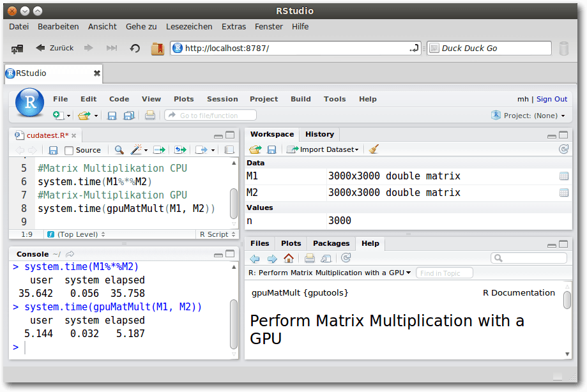View the M2 matrix via its grid icon
The width and height of the screenshot is (587, 392).
point(564,193)
